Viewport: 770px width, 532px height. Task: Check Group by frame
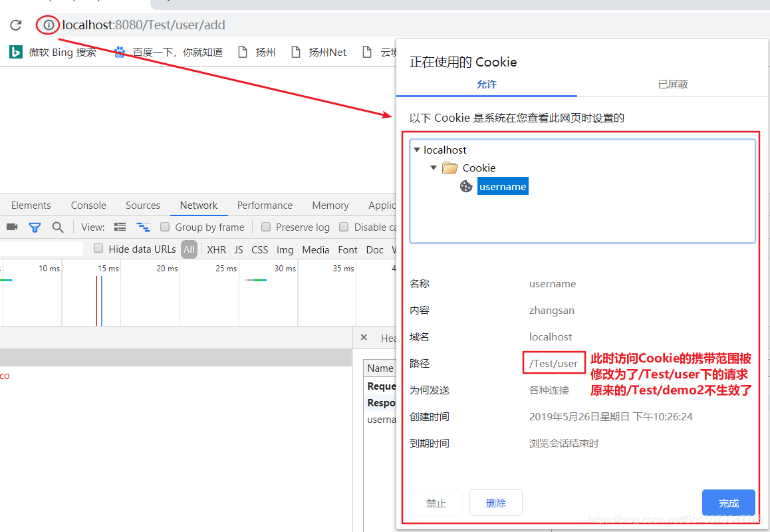click(x=165, y=227)
